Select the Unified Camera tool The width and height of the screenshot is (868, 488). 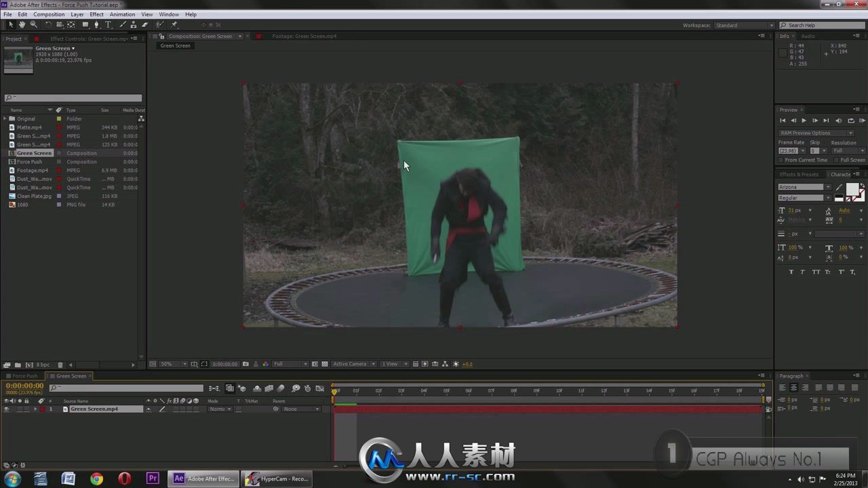[60, 24]
